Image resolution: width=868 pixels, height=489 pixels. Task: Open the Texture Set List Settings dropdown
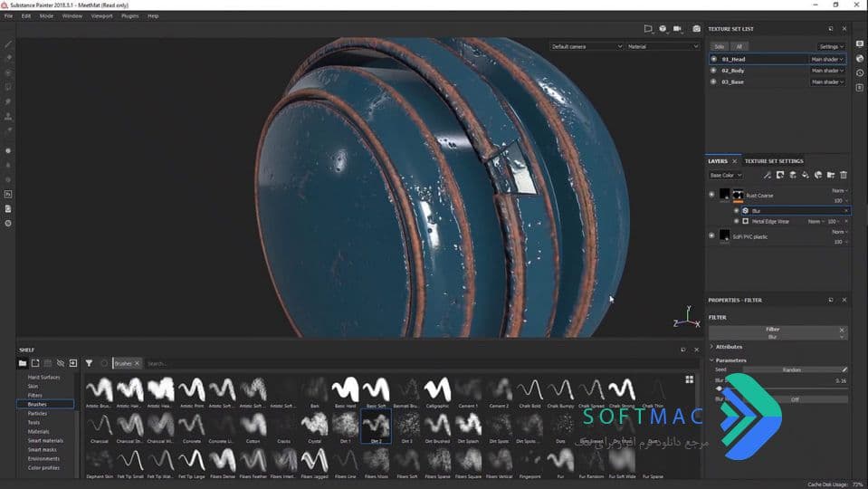(x=832, y=46)
